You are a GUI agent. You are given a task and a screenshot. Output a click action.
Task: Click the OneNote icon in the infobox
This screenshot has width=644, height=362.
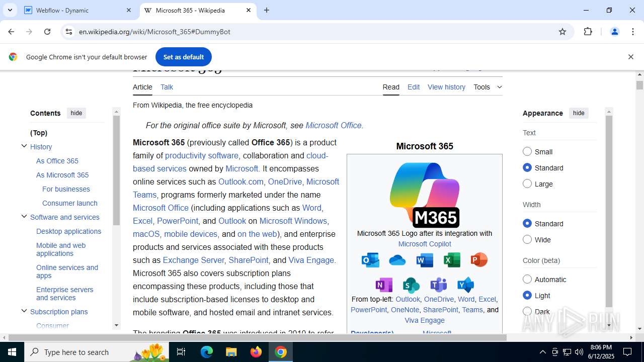tap(384, 285)
